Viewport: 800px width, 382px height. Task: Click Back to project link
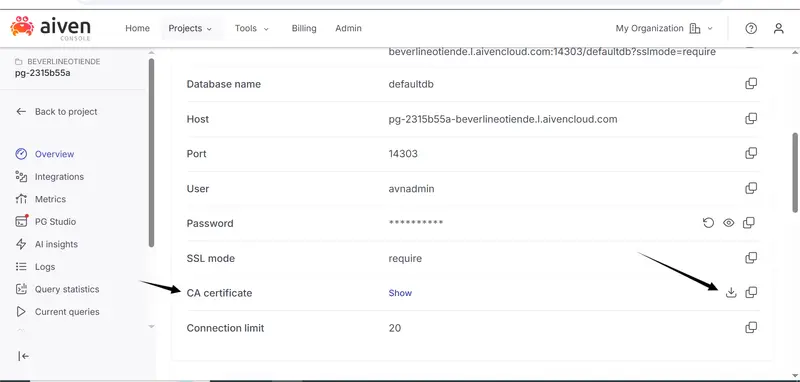tap(57, 111)
